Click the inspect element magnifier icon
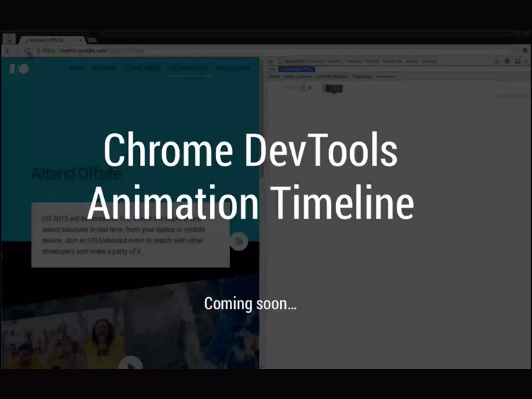This screenshot has width=532, height=399. click(271, 62)
